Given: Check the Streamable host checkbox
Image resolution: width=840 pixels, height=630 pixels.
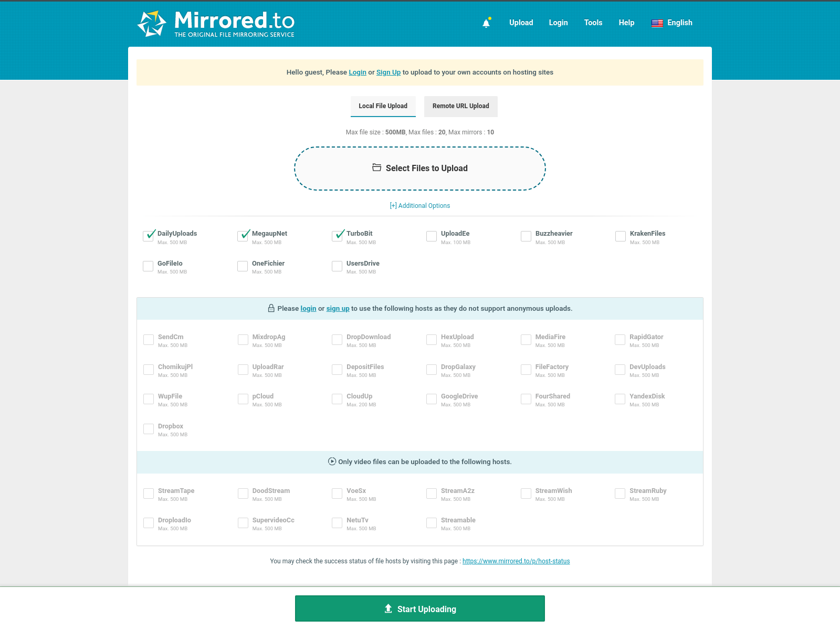Looking at the screenshot, I should pos(432,523).
